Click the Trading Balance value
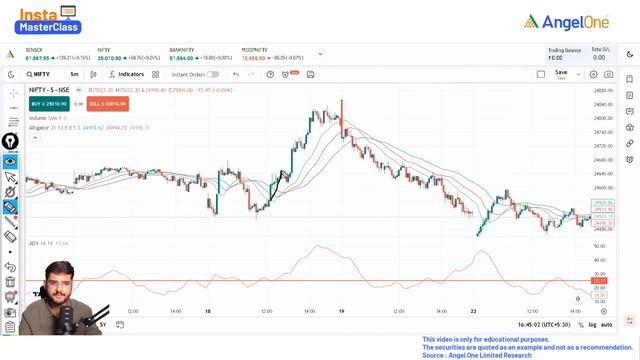Screen dimensions: 640x360 click(x=555, y=58)
